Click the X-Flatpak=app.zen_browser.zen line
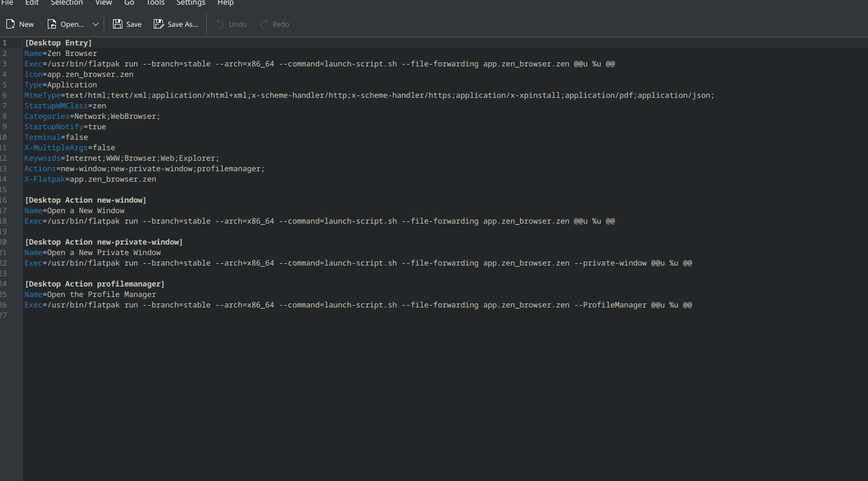 click(x=90, y=179)
